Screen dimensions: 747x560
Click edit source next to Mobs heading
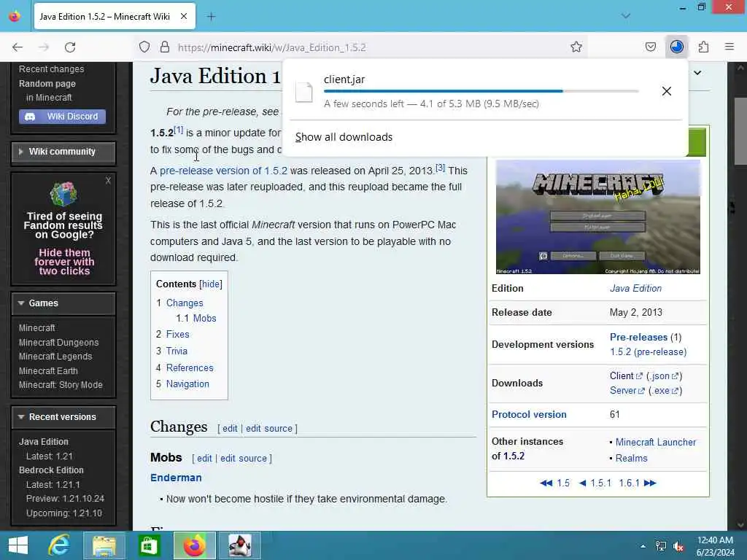244,458
